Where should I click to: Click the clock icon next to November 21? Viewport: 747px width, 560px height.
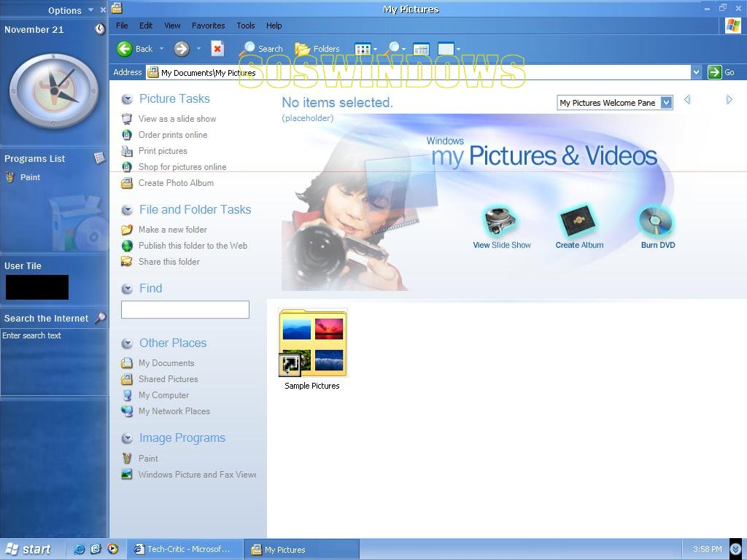(x=99, y=29)
